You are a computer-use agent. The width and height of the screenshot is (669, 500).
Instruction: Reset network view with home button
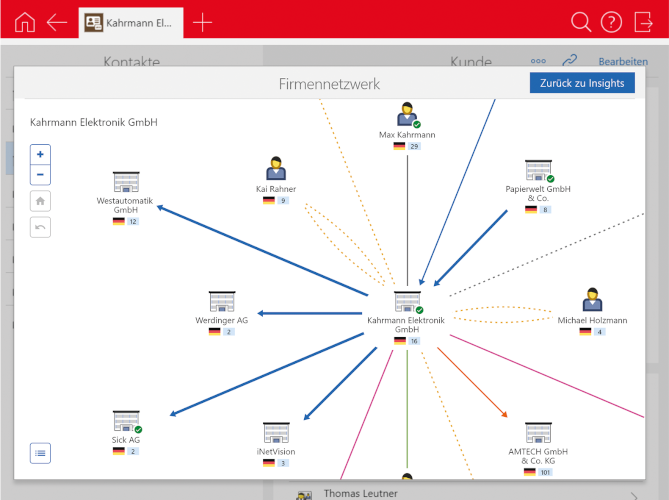40,201
